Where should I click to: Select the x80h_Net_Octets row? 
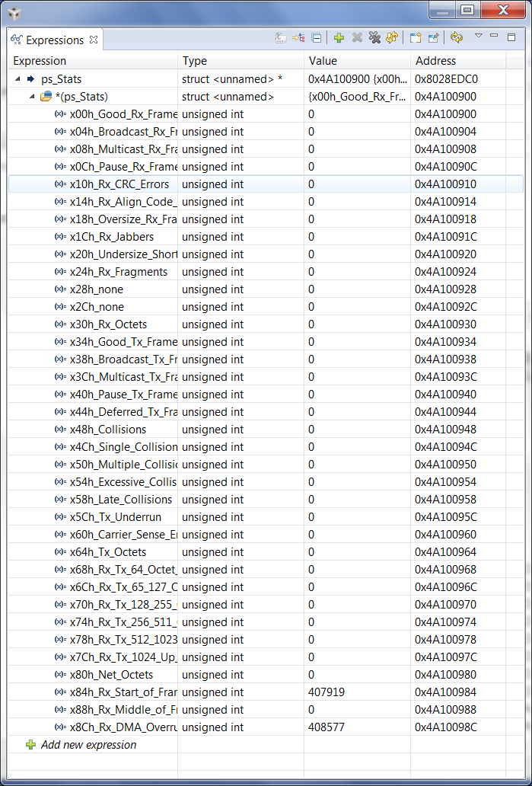(x=266, y=674)
